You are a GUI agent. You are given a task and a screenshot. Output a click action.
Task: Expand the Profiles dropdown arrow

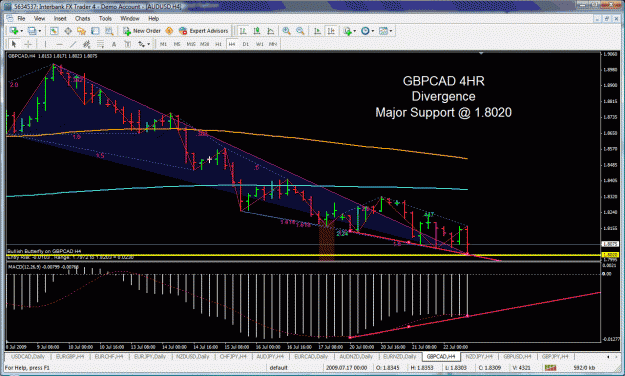tap(39, 31)
